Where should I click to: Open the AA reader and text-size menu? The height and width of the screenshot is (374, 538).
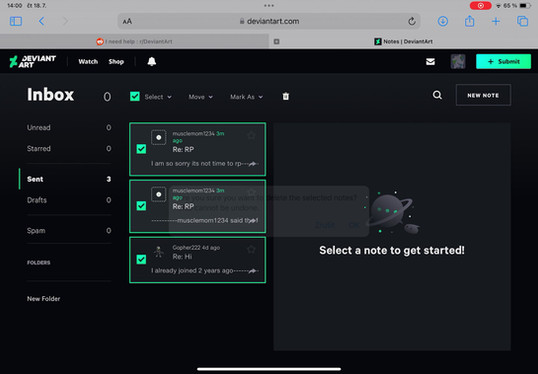[x=127, y=21]
